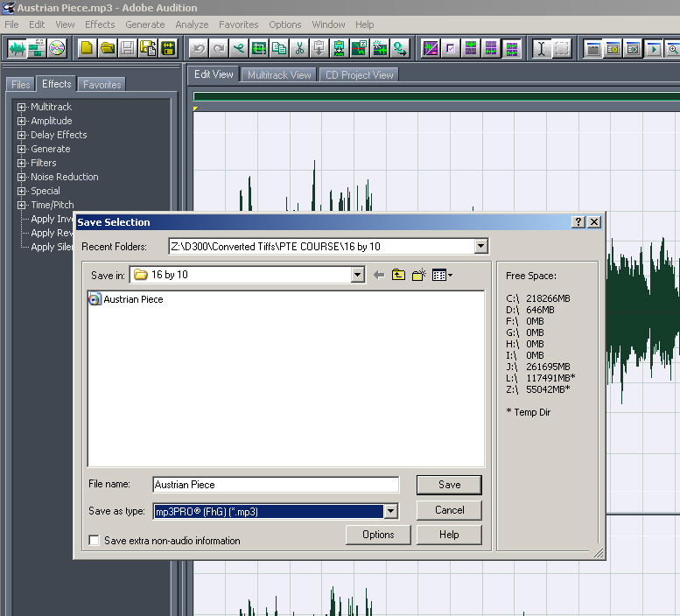Click the Cancel button

point(449,510)
